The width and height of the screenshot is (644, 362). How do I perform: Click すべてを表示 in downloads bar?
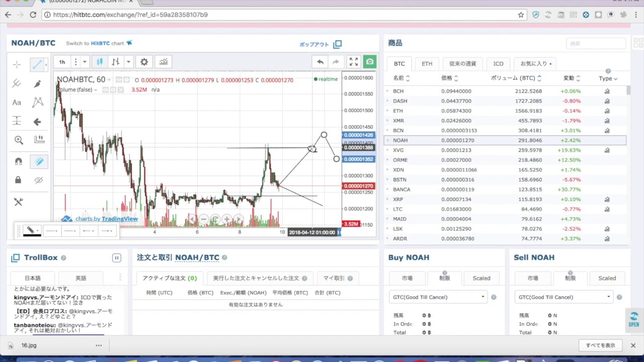tap(600, 345)
